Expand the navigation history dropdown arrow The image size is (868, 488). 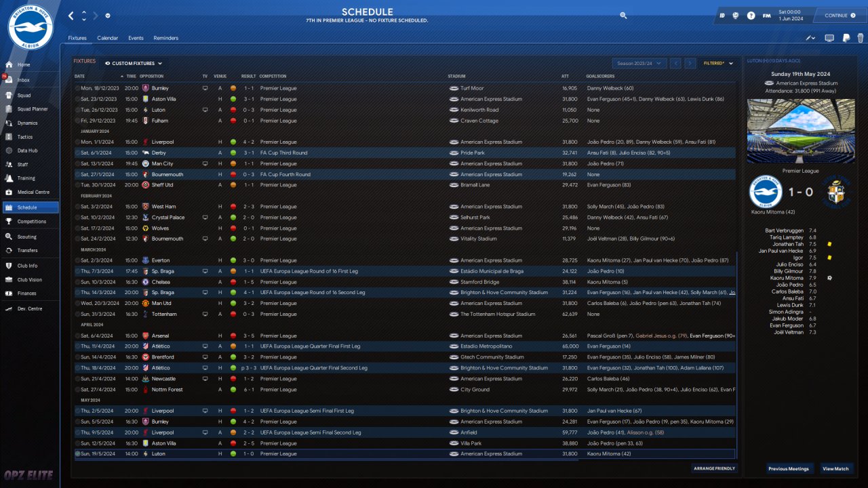108,16
